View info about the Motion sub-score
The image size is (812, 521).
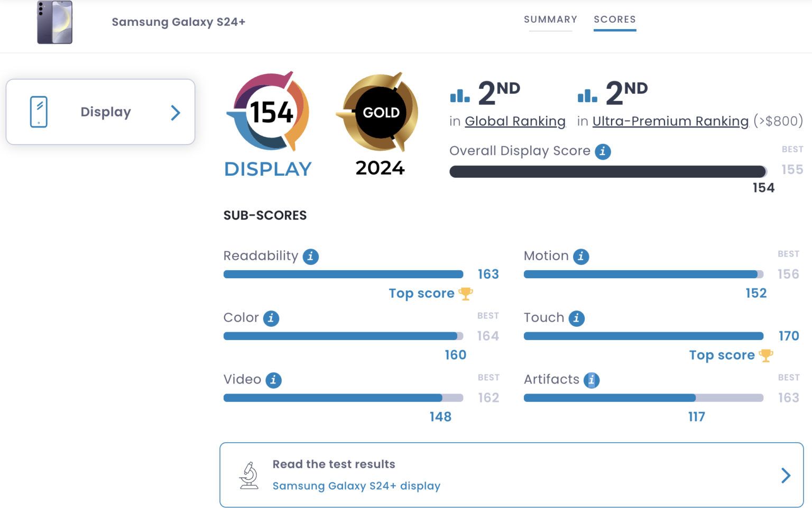point(581,257)
